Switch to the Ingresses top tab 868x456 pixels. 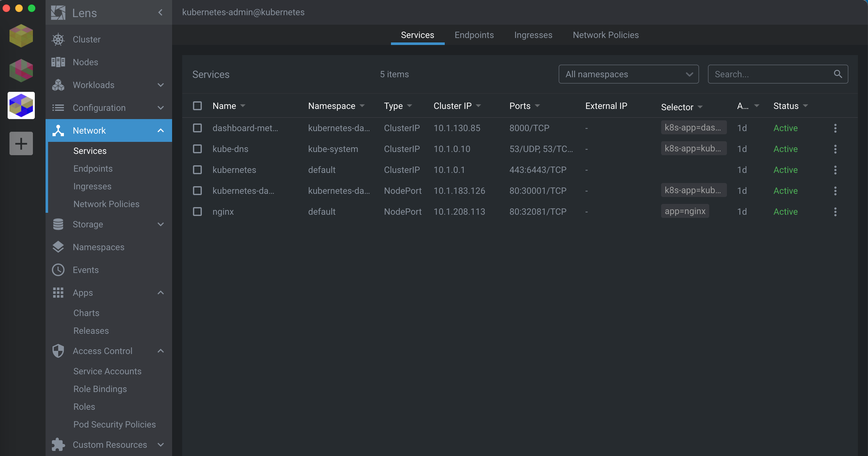coord(533,35)
